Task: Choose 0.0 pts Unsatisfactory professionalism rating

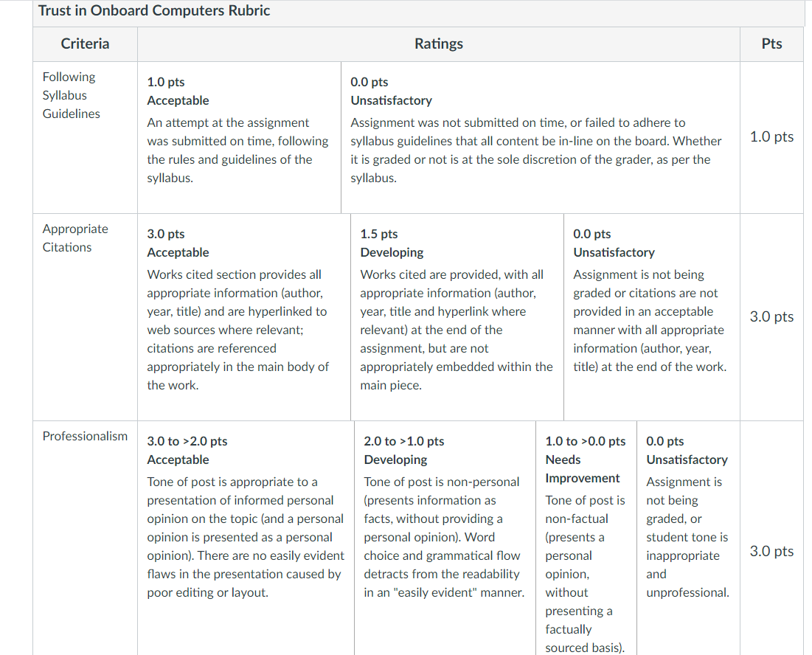Action: tap(688, 538)
